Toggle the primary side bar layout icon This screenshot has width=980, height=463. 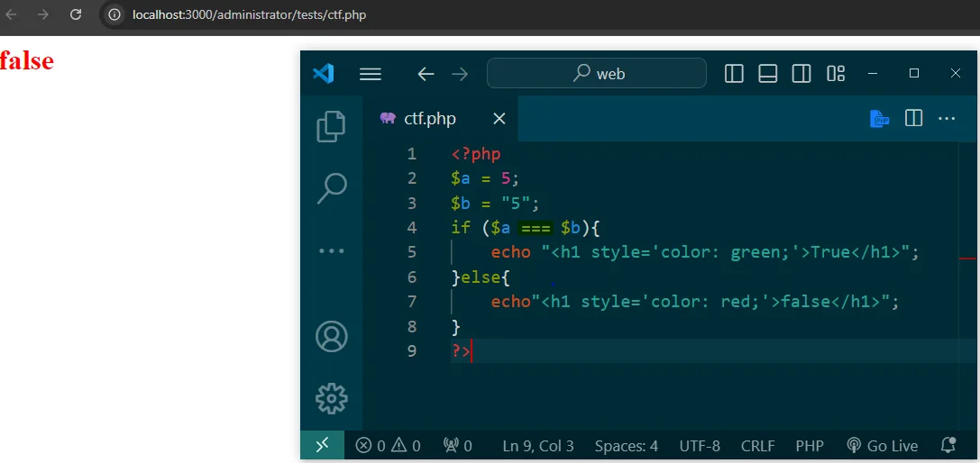734,74
